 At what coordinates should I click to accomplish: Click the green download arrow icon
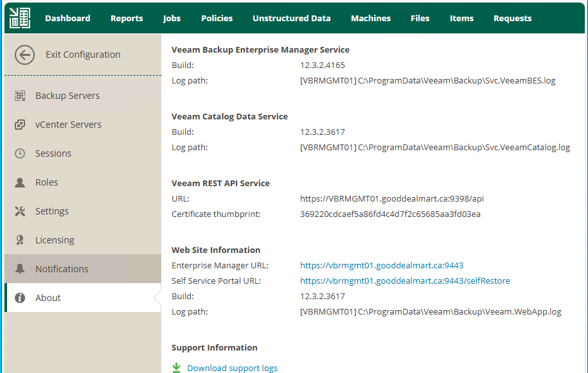pos(177,368)
